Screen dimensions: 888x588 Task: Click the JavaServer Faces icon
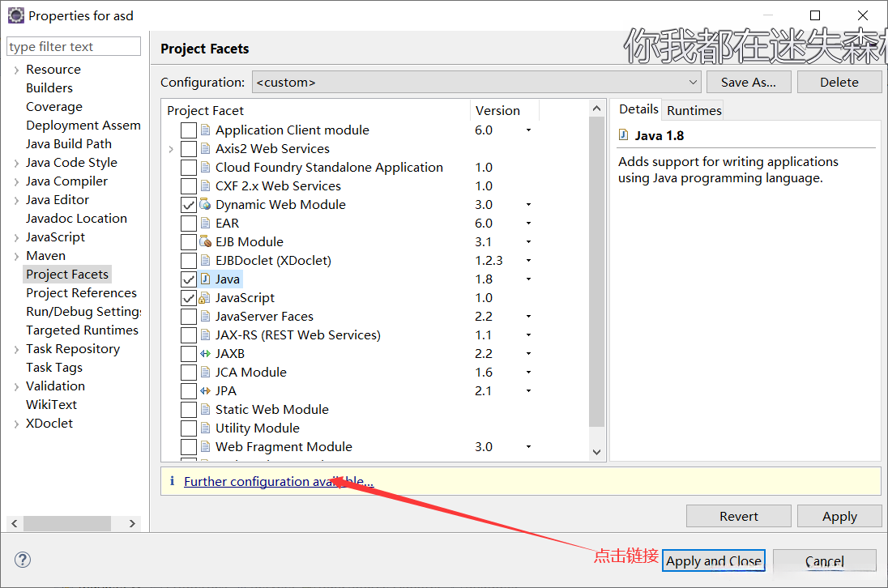205,317
